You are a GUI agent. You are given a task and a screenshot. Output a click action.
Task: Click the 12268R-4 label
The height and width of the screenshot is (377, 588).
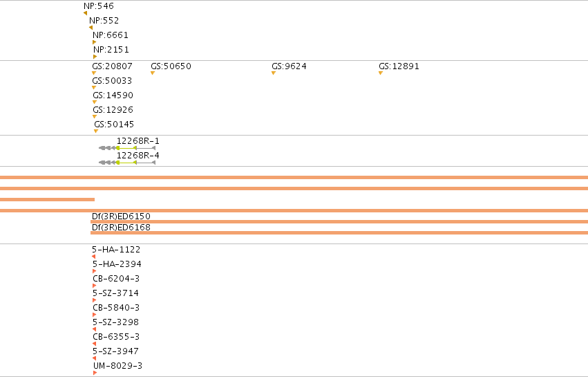138,156
